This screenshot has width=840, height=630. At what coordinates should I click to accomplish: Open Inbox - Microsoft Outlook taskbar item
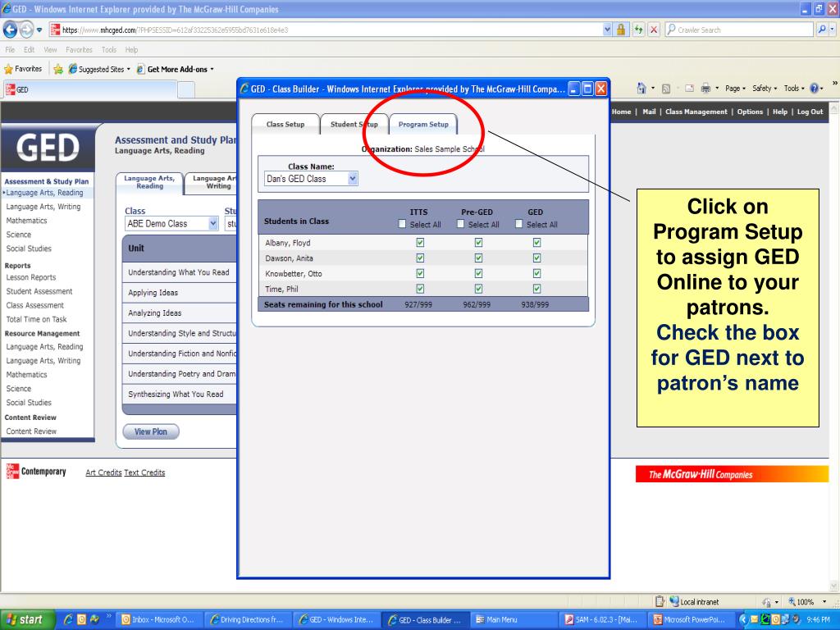[x=159, y=619]
